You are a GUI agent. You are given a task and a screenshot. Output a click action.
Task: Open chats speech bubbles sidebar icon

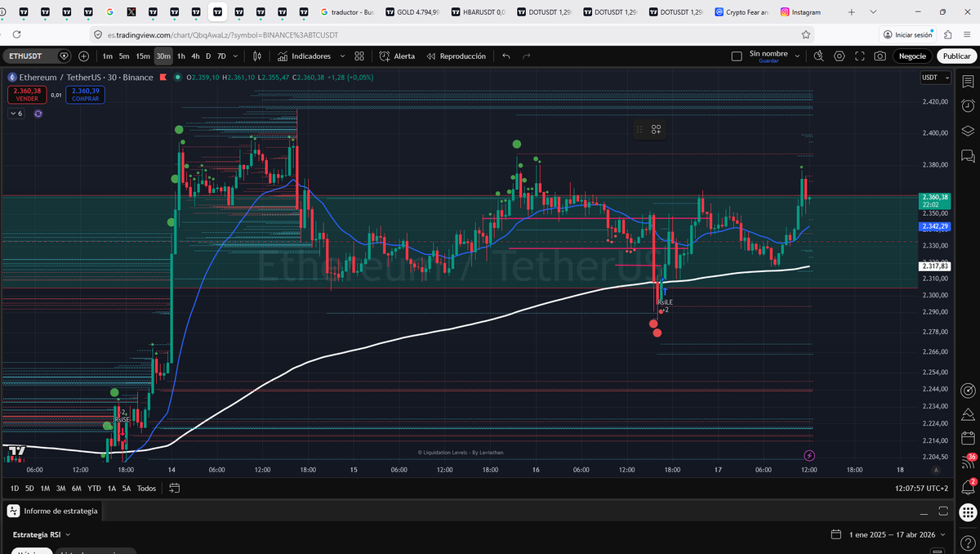[x=968, y=155]
